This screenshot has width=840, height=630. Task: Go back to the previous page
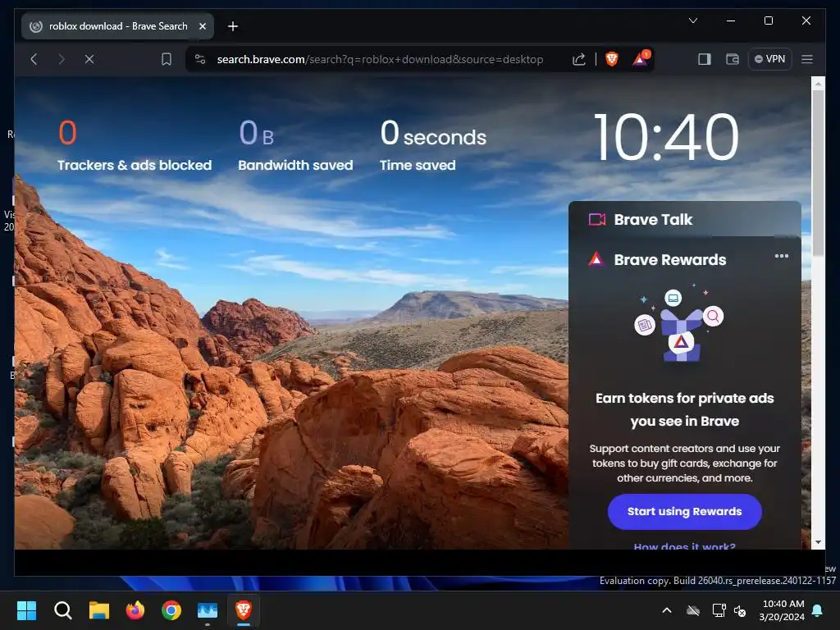pyautogui.click(x=34, y=59)
